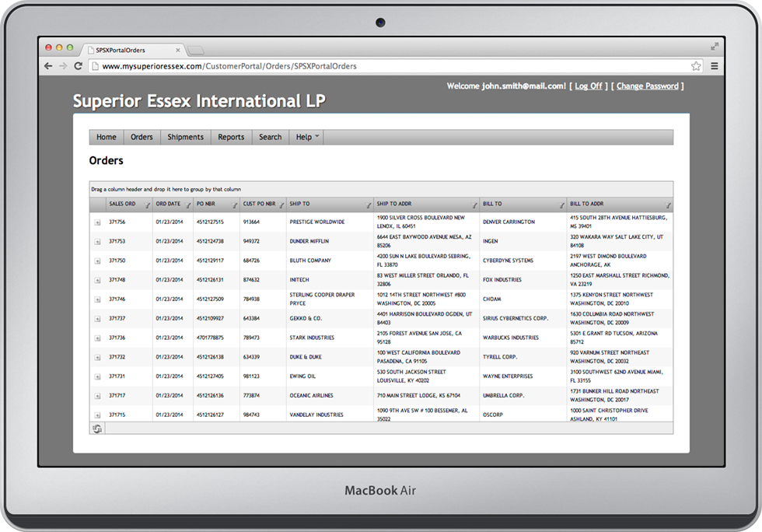Open the Help dropdown menu

pos(306,137)
